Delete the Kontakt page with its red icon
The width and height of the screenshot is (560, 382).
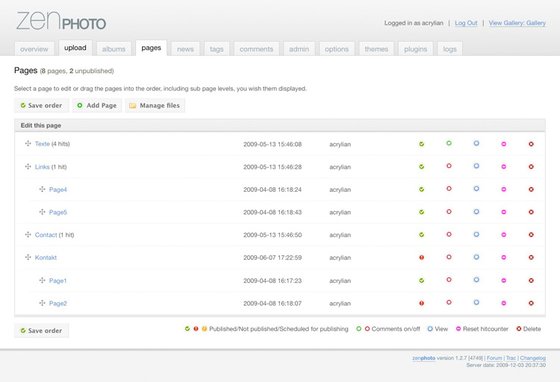(531, 257)
